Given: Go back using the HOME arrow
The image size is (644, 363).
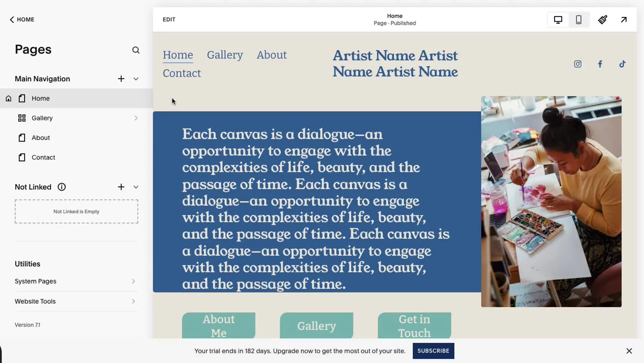Looking at the screenshot, I should click(x=22, y=19).
